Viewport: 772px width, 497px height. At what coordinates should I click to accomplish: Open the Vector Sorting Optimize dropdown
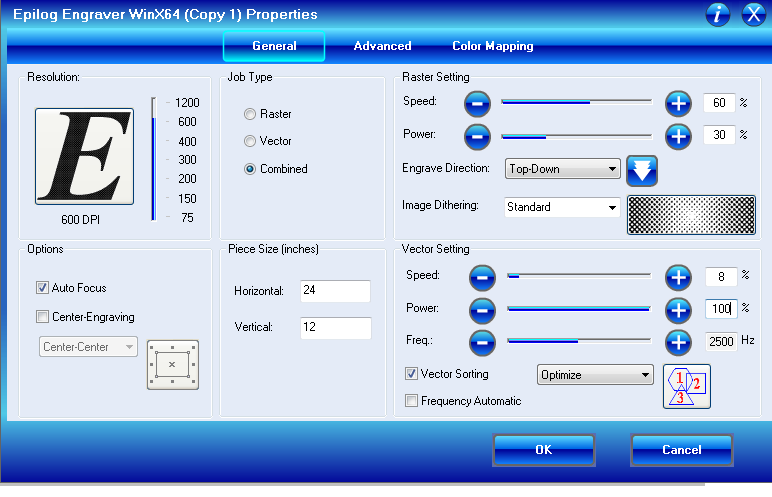tap(595, 375)
